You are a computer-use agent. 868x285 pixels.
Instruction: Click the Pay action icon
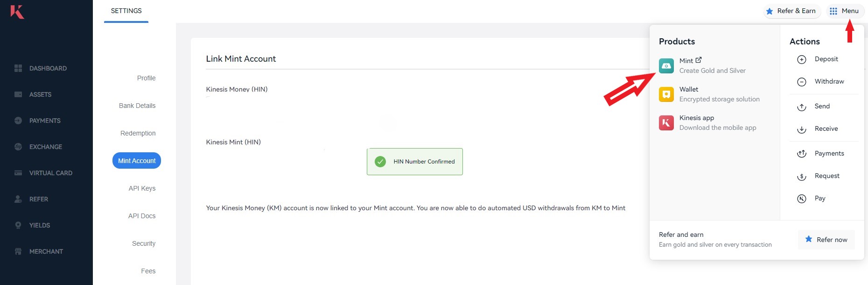click(x=802, y=199)
